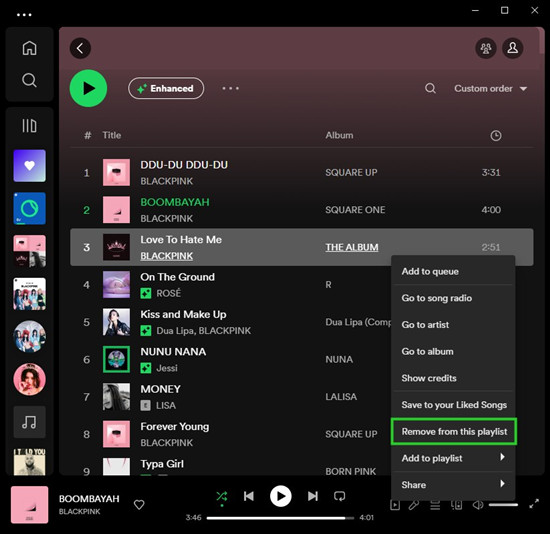Click NUNU NANA album cover thumbnail
The image size is (550, 534).
[x=116, y=359]
